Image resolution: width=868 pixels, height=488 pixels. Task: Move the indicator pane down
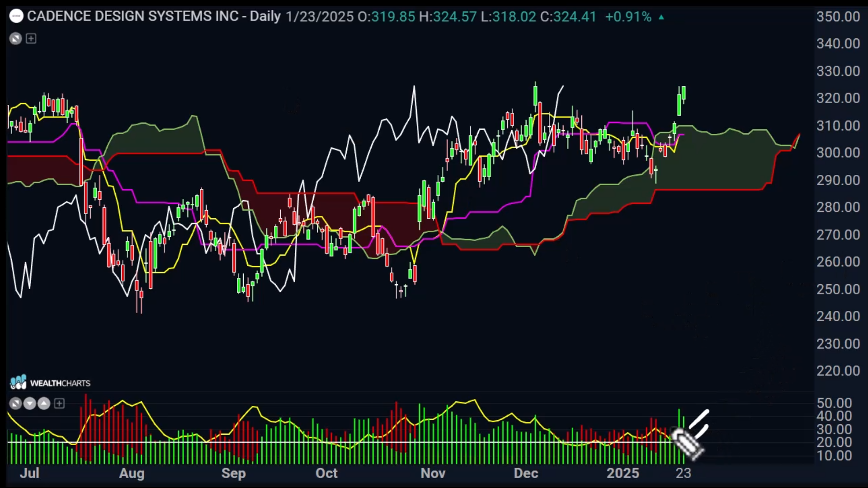(x=29, y=403)
